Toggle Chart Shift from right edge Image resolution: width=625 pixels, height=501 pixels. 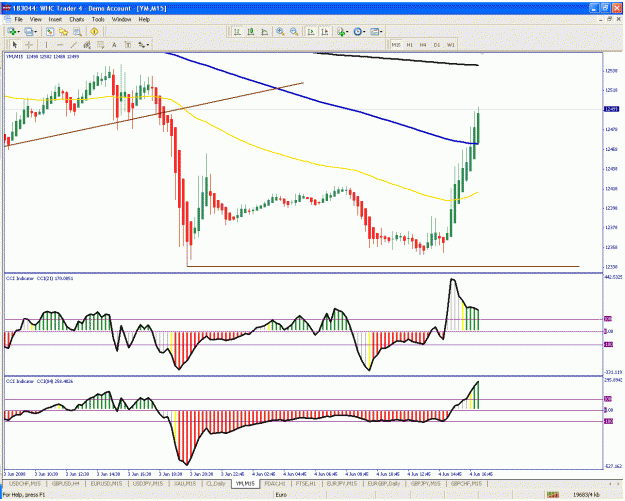(x=324, y=31)
